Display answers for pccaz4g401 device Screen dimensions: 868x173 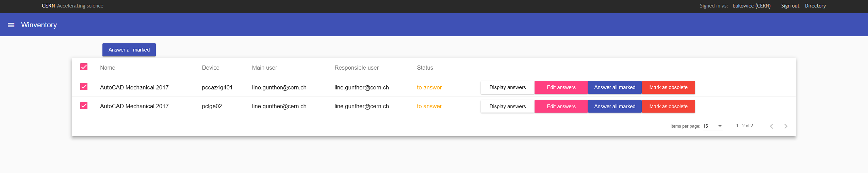pyautogui.click(x=507, y=87)
